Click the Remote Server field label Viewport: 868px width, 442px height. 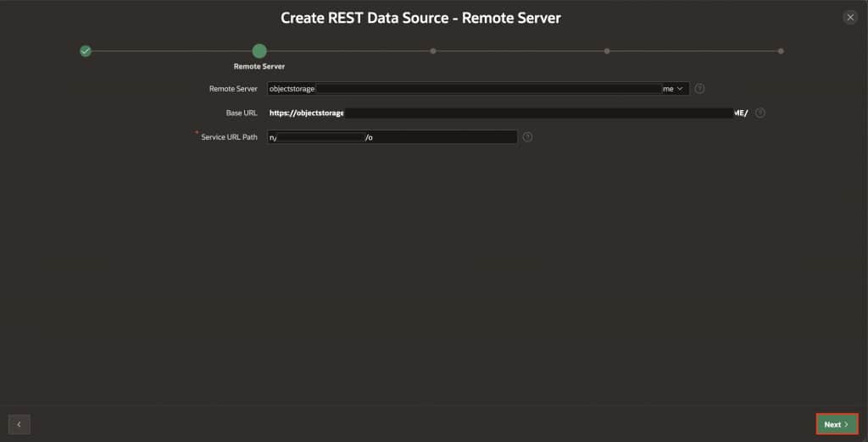(233, 88)
